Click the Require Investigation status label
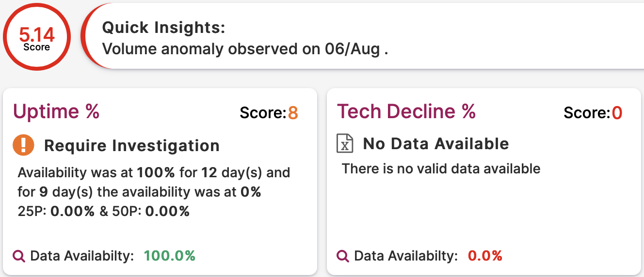644x277 pixels. coord(132,145)
